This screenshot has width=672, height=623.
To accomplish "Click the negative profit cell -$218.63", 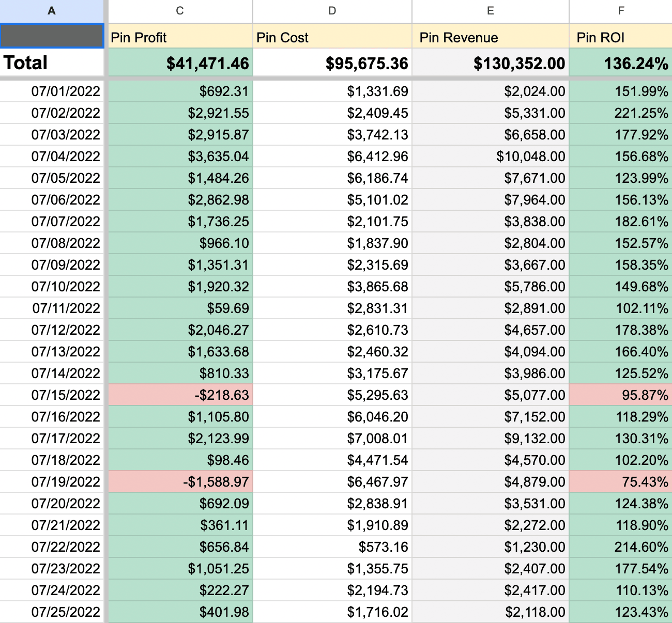I will tap(179, 395).
